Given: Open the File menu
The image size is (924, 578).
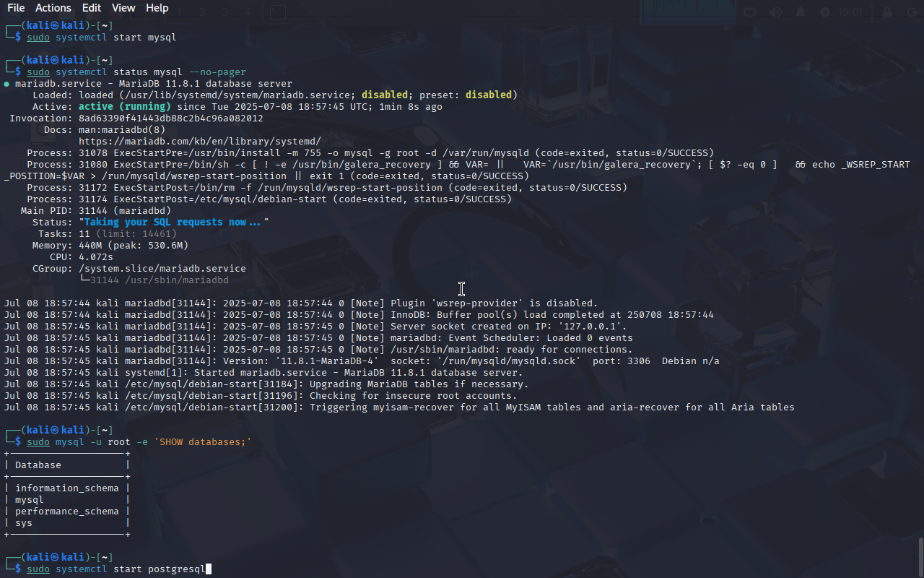Looking at the screenshot, I should pyautogui.click(x=16, y=8).
